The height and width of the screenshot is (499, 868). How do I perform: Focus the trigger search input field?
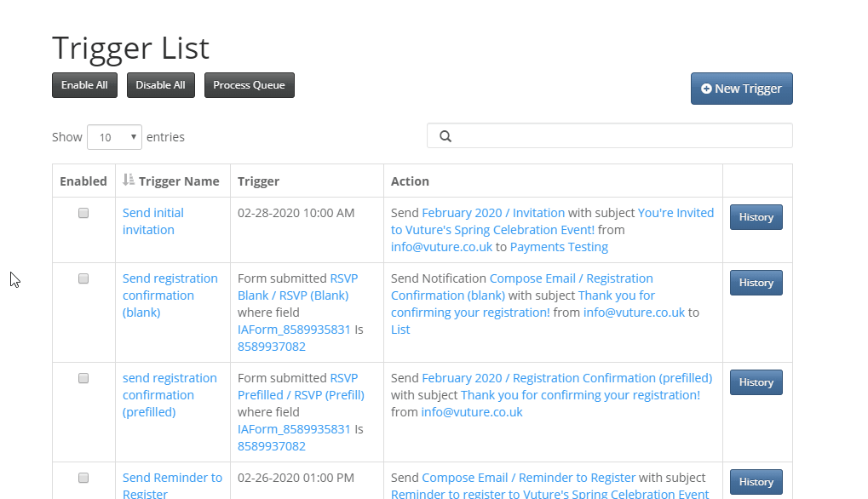[x=610, y=136]
